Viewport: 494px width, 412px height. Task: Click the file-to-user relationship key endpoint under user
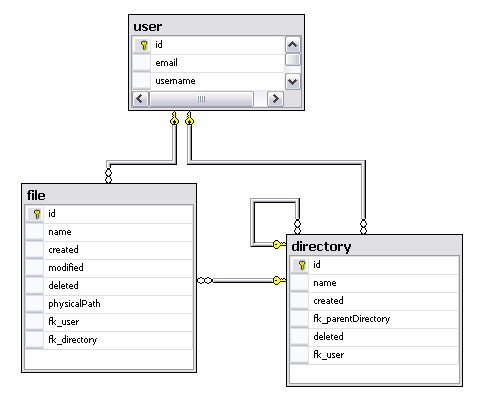pos(174,119)
